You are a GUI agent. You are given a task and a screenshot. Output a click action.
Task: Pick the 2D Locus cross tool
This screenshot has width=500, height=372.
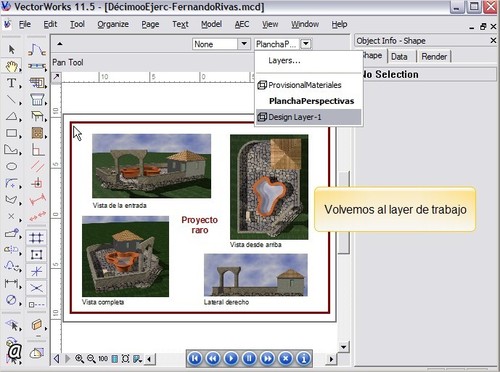(x=12, y=216)
